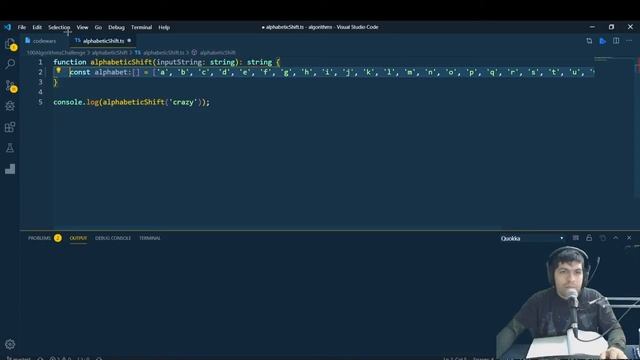Open the Terminal menu
This screenshot has height=360, width=640.
[141, 27]
